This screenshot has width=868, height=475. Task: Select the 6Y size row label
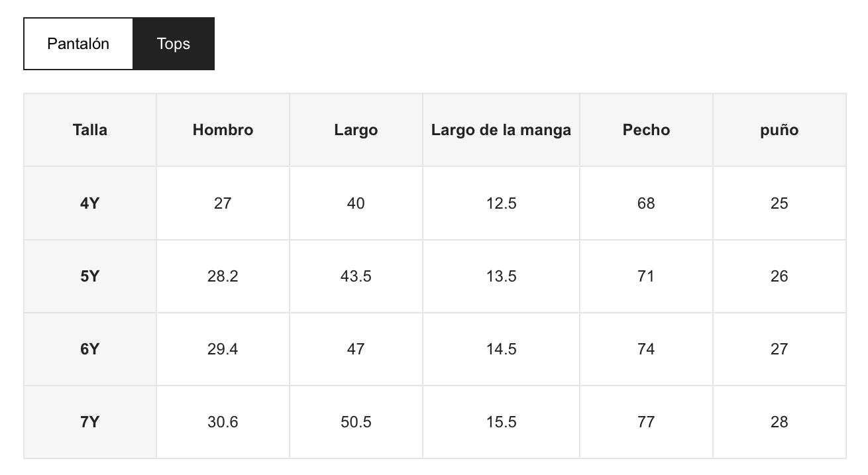(x=90, y=349)
